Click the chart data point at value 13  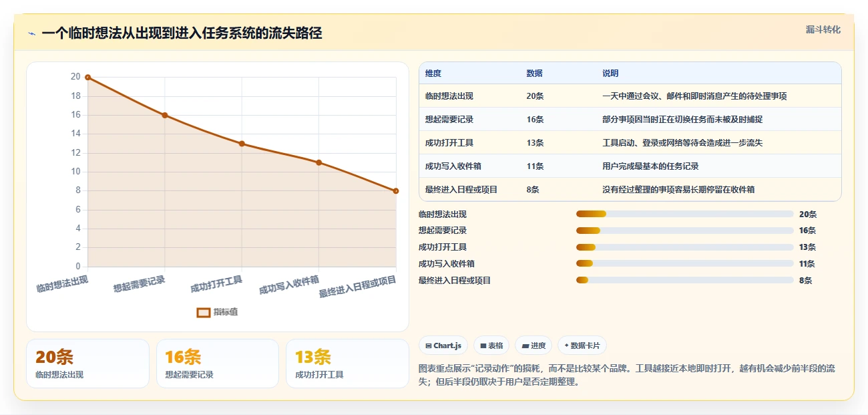coord(242,144)
